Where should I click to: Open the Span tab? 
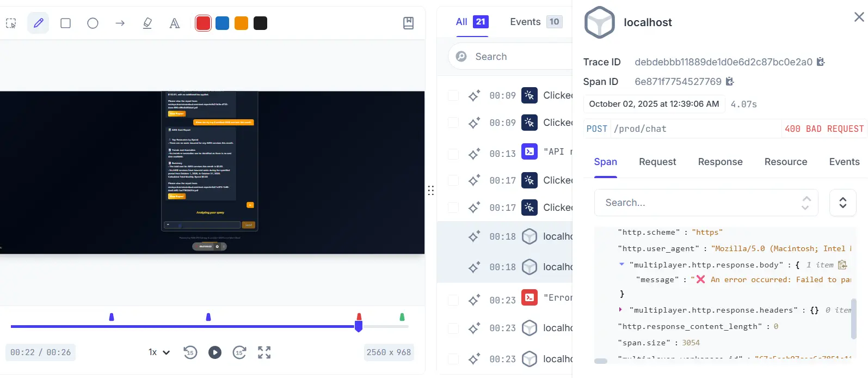(606, 162)
